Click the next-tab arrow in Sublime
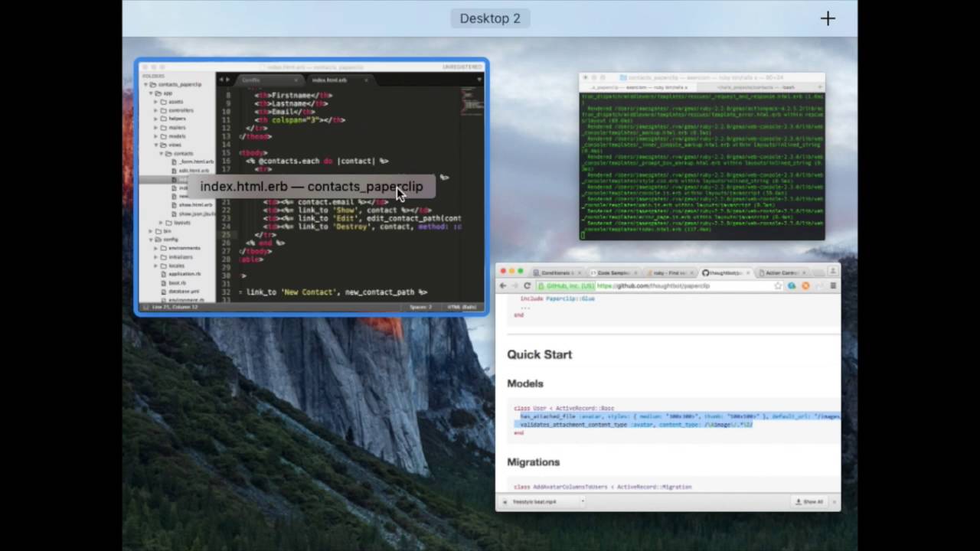 (227, 80)
